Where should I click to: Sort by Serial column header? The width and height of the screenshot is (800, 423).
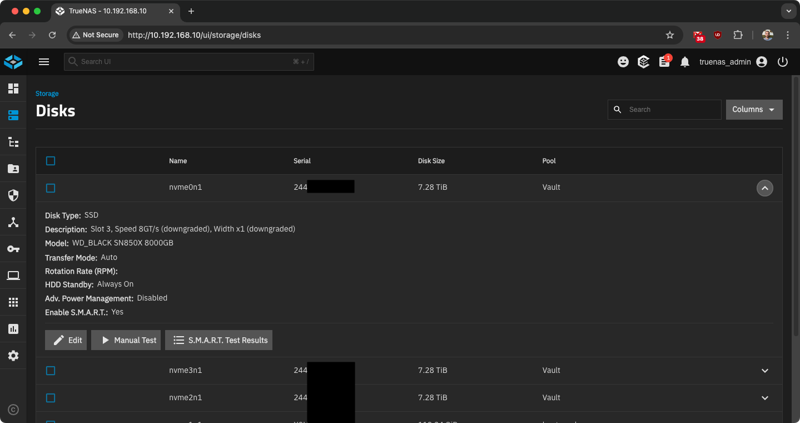click(302, 161)
